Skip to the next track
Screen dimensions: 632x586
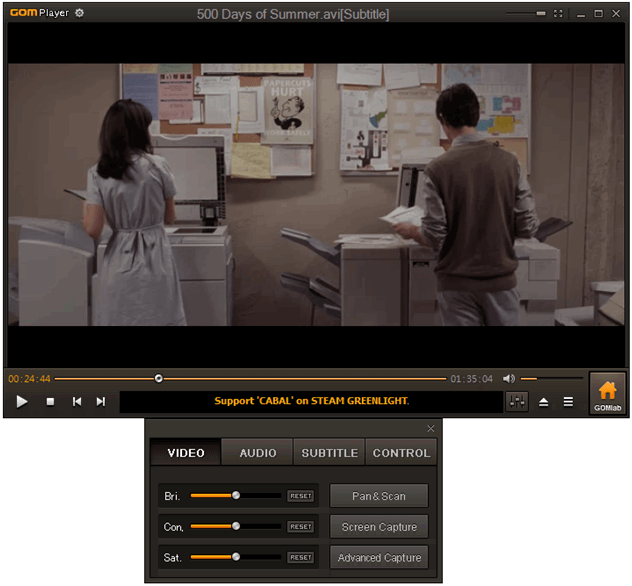[x=101, y=402]
